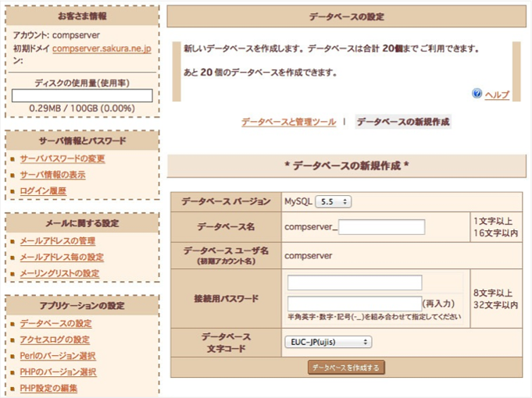Viewport: 532px width, 398px height.
Task: Open PHPのバージョン選択 link
Action: coord(58,372)
